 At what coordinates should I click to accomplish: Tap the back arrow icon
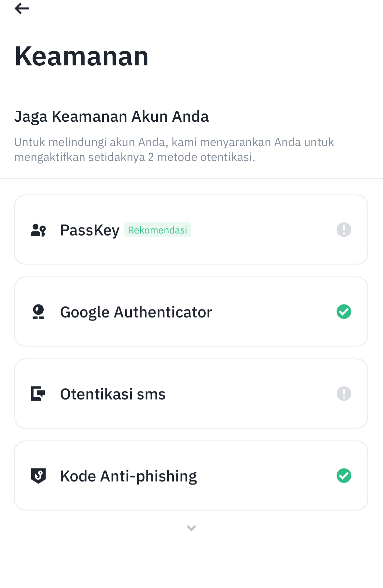(22, 8)
